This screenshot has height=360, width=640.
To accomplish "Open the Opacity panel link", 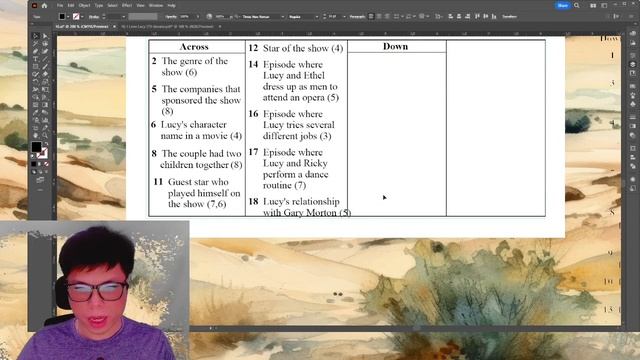I will [x=171, y=17].
